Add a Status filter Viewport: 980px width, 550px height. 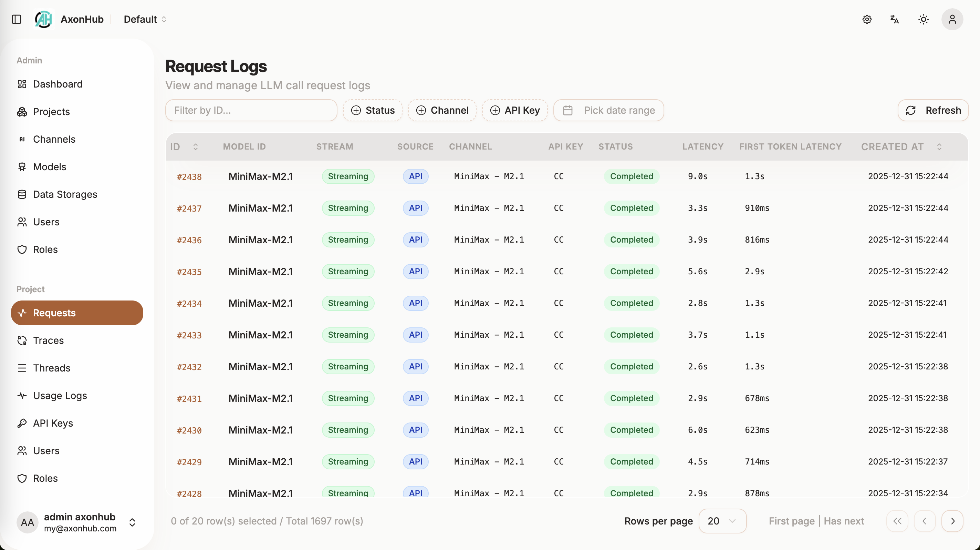click(373, 110)
